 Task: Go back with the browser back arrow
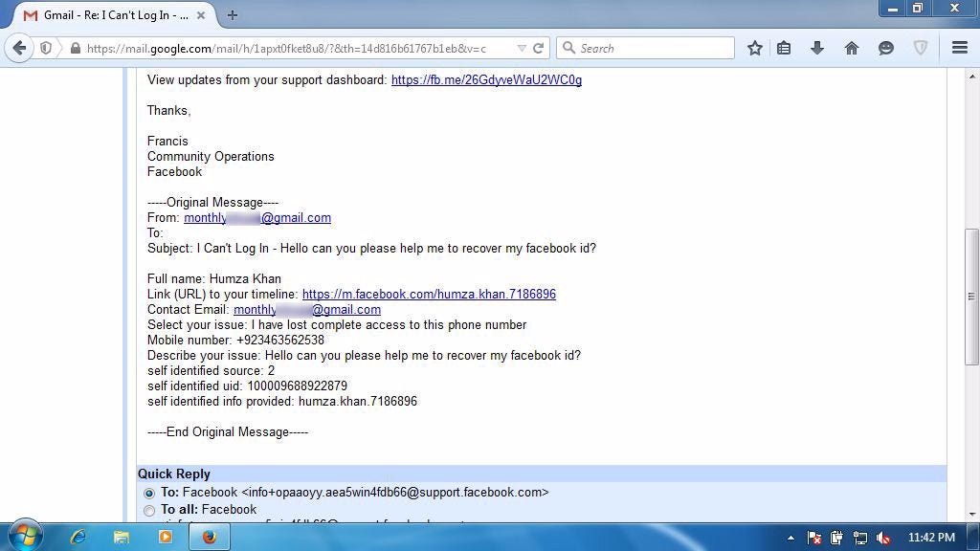pyautogui.click(x=19, y=48)
